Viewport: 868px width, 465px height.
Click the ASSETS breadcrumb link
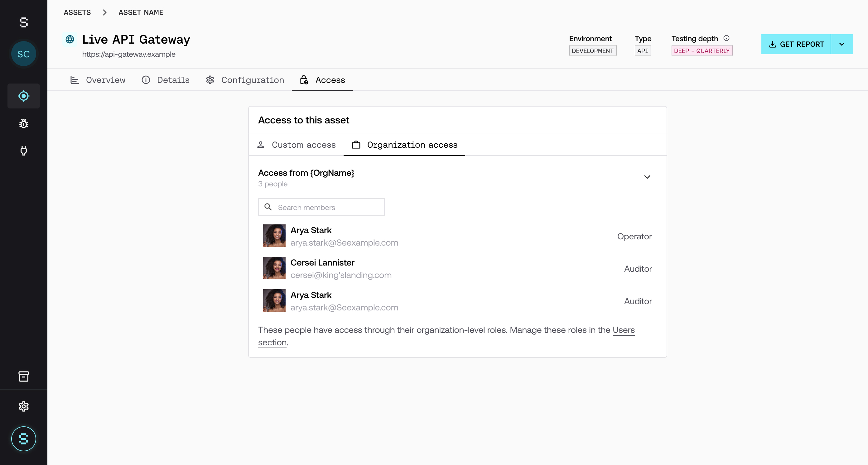(77, 12)
